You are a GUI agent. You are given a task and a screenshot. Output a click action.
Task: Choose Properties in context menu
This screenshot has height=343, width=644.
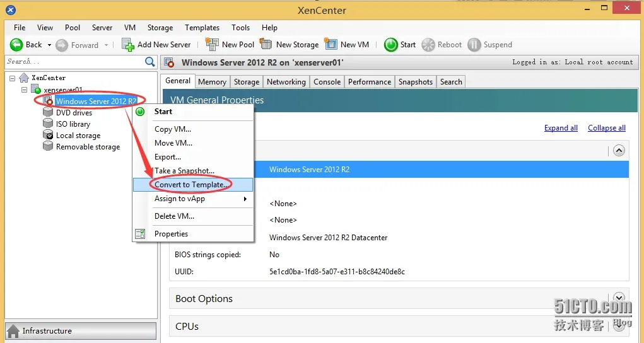pyautogui.click(x=192, y=234)
